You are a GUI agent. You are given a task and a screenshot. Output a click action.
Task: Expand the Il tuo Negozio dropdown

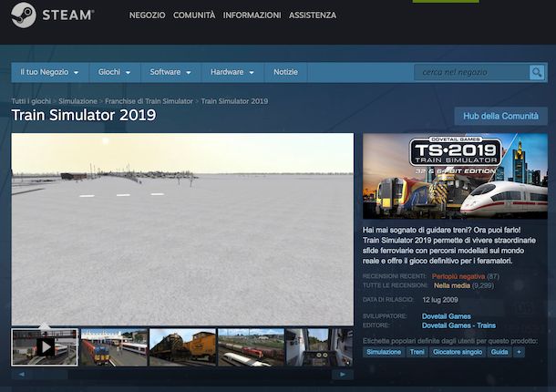(x=49, y=72)
